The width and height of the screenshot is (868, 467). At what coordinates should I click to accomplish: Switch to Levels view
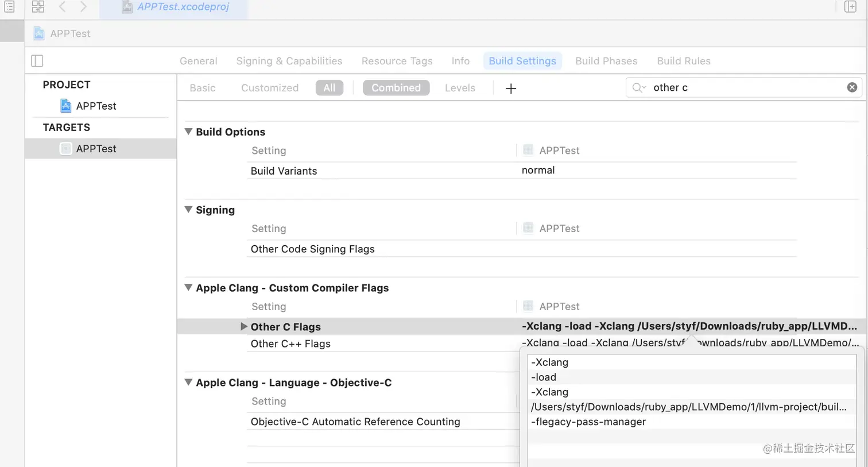tap(460, 88)
